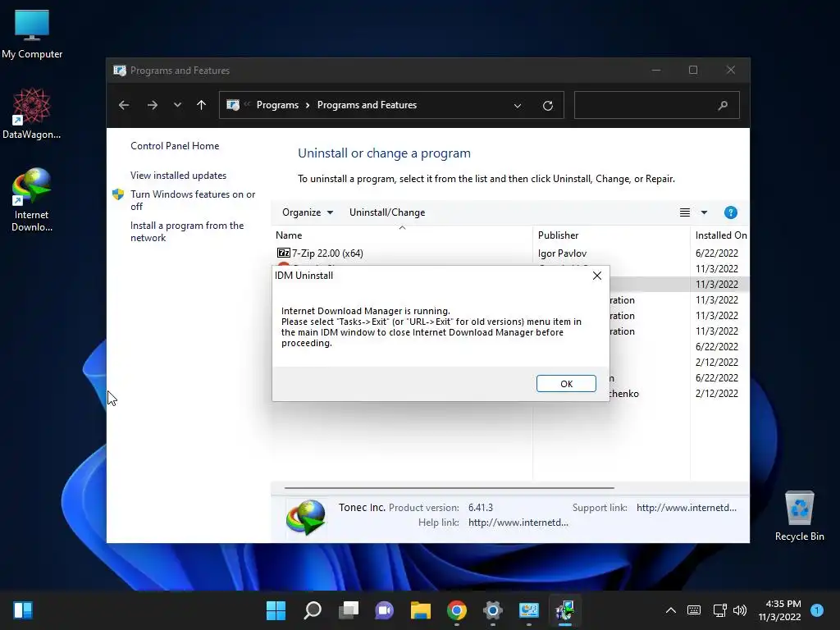This screenshot has height=630, width=840.
Task: Go back in Programs and Features
Action: [124, 105]
